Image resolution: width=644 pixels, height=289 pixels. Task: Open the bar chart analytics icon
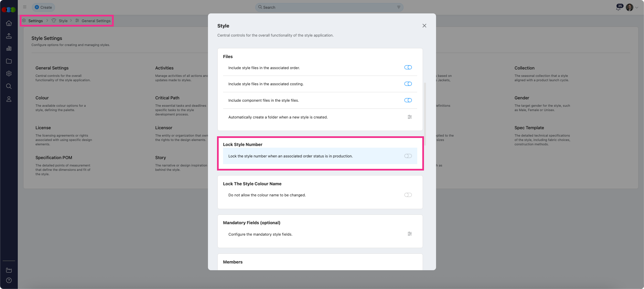coord(9,48)
